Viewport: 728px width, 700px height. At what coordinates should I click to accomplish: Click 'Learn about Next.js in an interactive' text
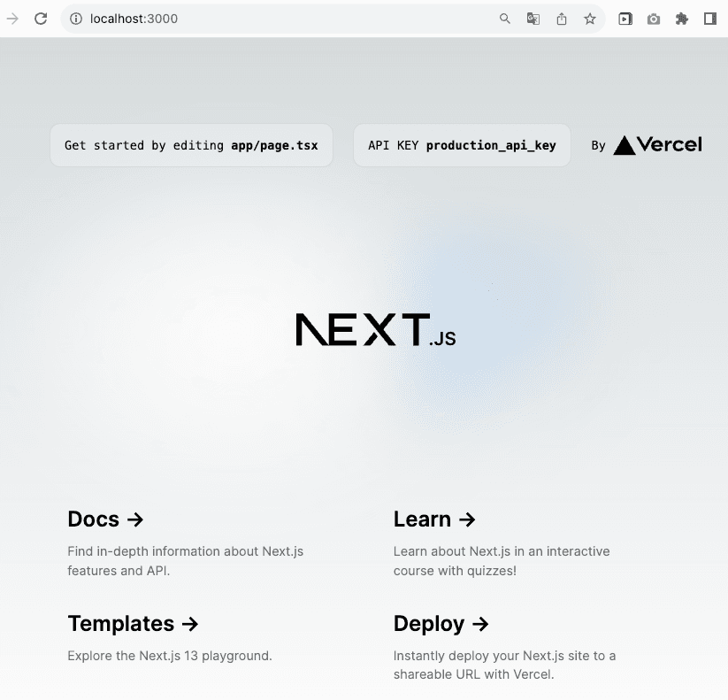(502, 551)
